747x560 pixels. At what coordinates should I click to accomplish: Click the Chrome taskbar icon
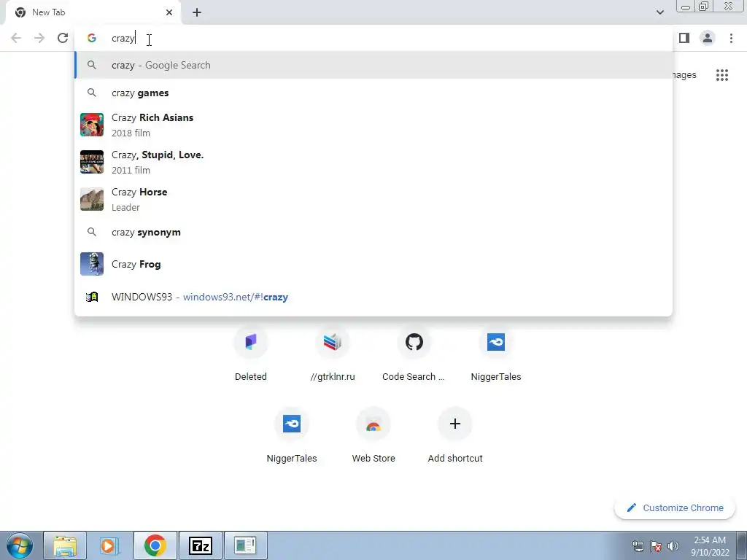click(155, 545)
